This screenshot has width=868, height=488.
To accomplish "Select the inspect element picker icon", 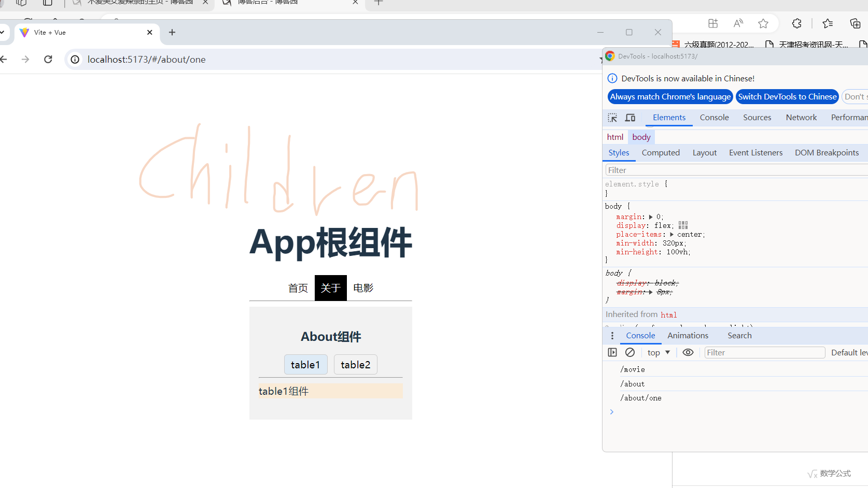I will [x=612, y=118].
